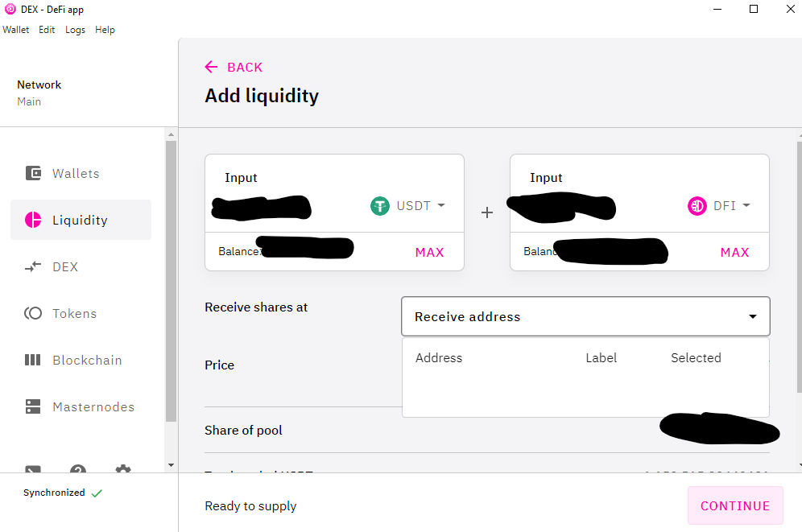Click MAX for the USDT input
802x532 pixels.
pyautogui.click(x=430, y=253)
